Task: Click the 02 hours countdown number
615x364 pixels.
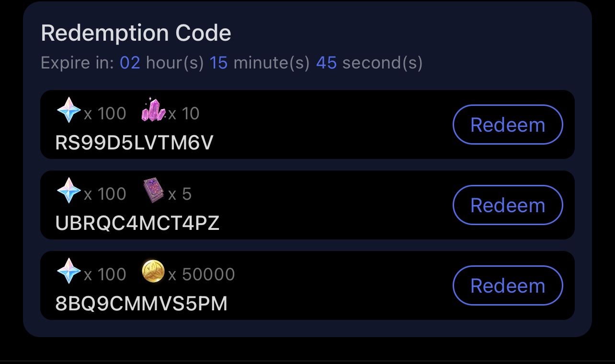Action: click(130, 63)
